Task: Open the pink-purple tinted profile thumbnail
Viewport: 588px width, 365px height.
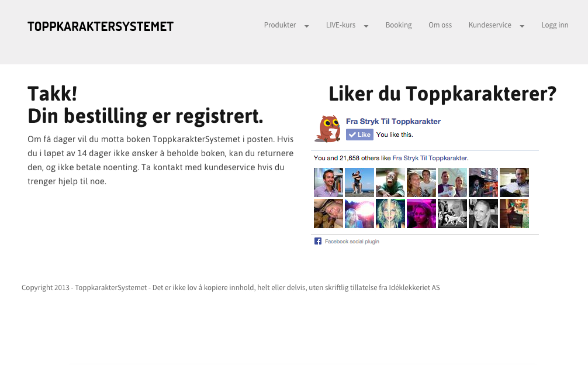Action: (x=421, y=214)
